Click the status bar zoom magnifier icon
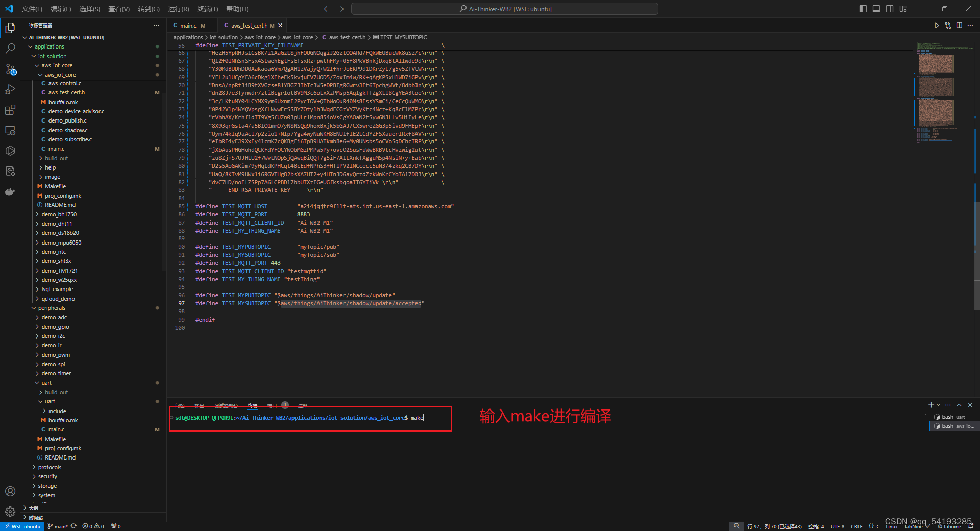Viewport: 980px width, 531px height. click(736, 526)
